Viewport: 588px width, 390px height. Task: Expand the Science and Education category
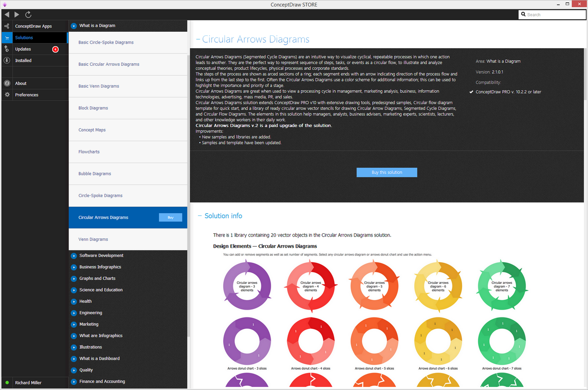(x=73, y=290)
